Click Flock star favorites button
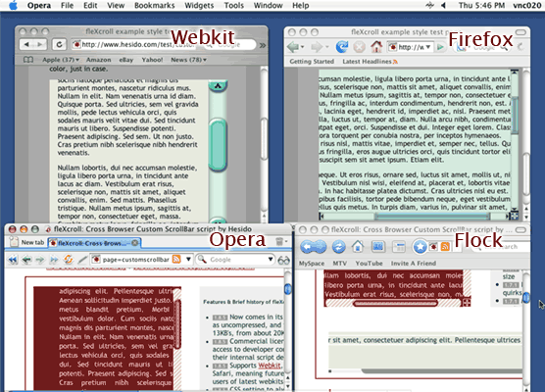 point(420,247)
